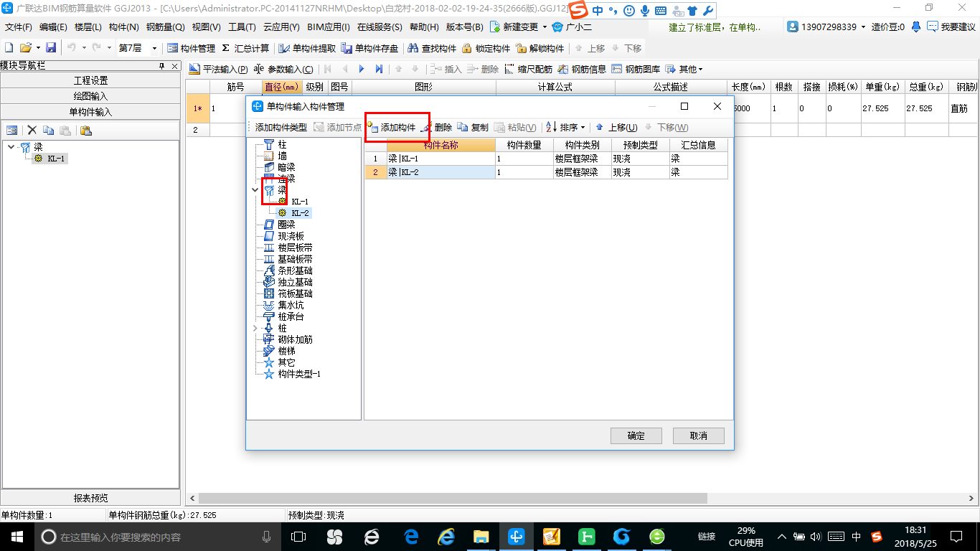Open 工程设置 navigation section
Image resolution: width=980 pixels, height=551 pixels.
pos(90,80)
